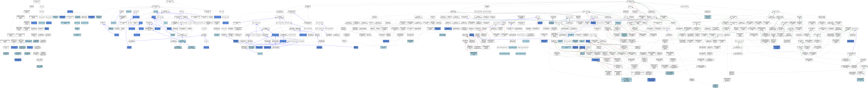
Task: Select the 'chemical homeostasis' node
Action: (487, 11)
